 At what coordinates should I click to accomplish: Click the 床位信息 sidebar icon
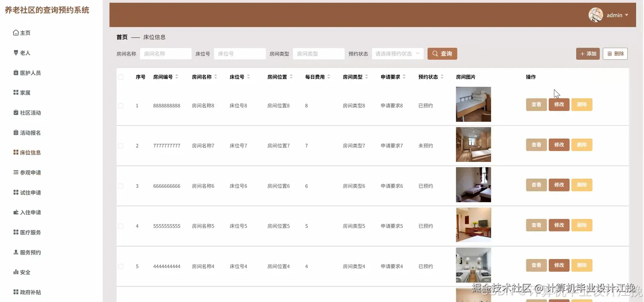(x=16, y=152)
